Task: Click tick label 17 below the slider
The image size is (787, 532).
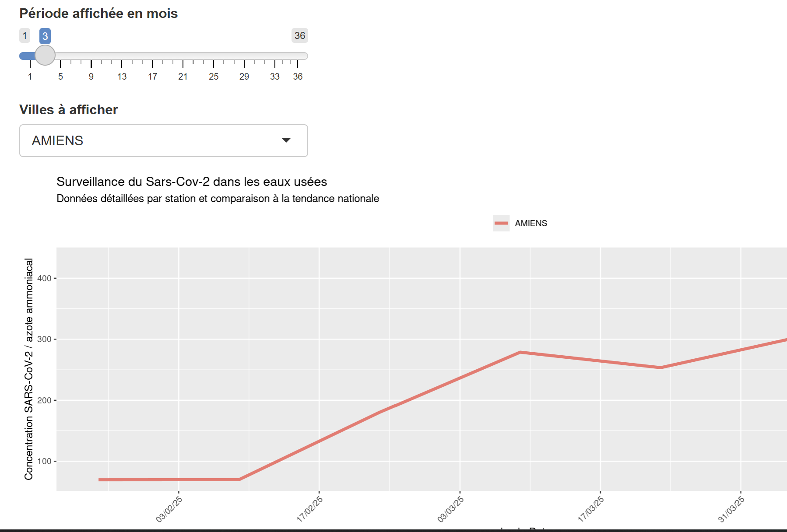Action: [152, 77]
